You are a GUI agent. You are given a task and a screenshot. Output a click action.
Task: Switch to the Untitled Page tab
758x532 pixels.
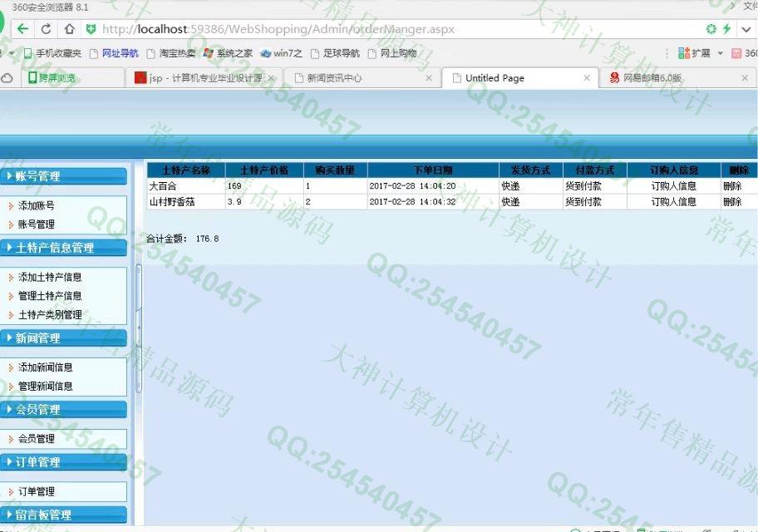coord(519,78)
